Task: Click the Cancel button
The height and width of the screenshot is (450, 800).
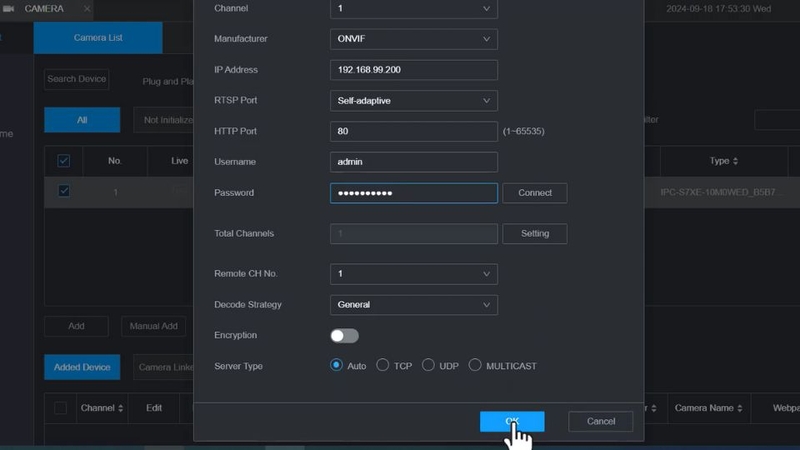Action: pyautogui.click(x=601, y=421)
